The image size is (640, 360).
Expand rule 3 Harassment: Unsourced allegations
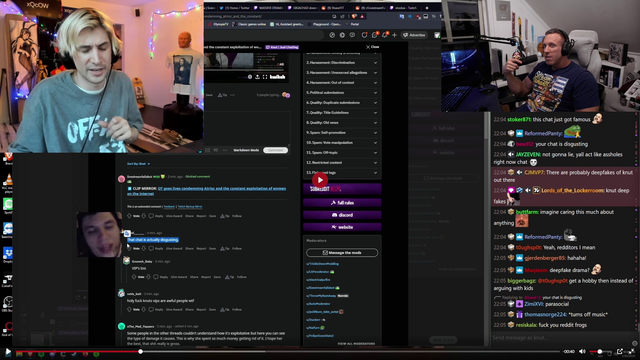pos(342,73)
